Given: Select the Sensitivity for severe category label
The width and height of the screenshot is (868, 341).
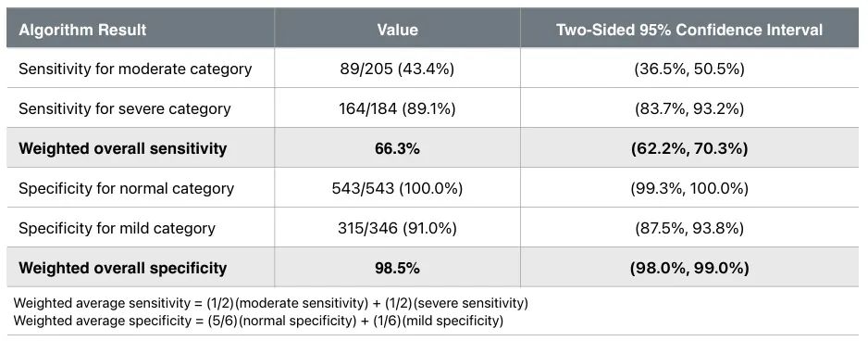Looking at the screenshot, I should click(125, 108).
